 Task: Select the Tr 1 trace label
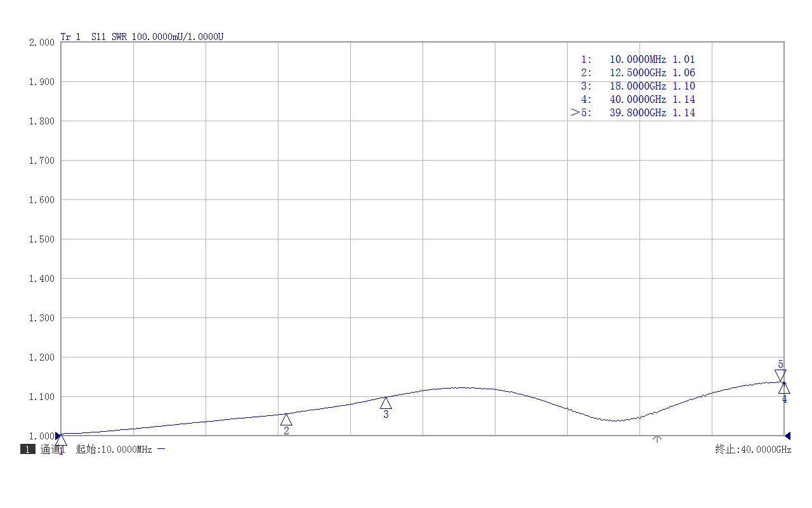point(70,37)
